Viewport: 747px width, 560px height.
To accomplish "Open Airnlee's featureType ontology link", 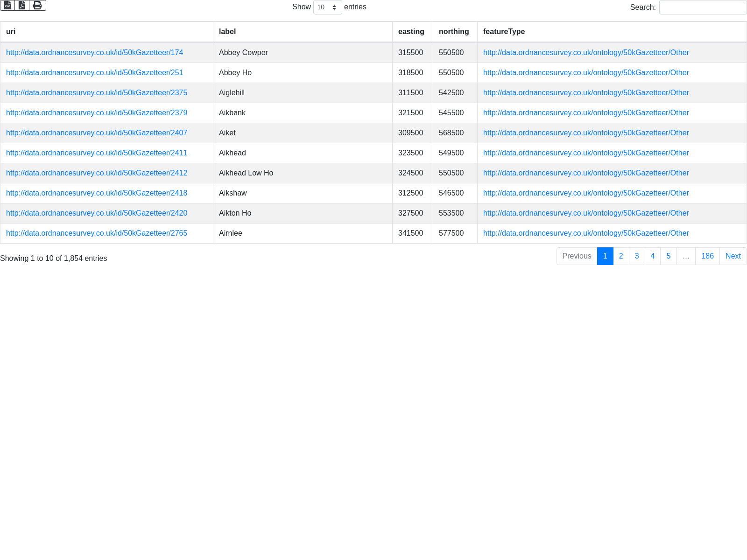I will (585, 233).
